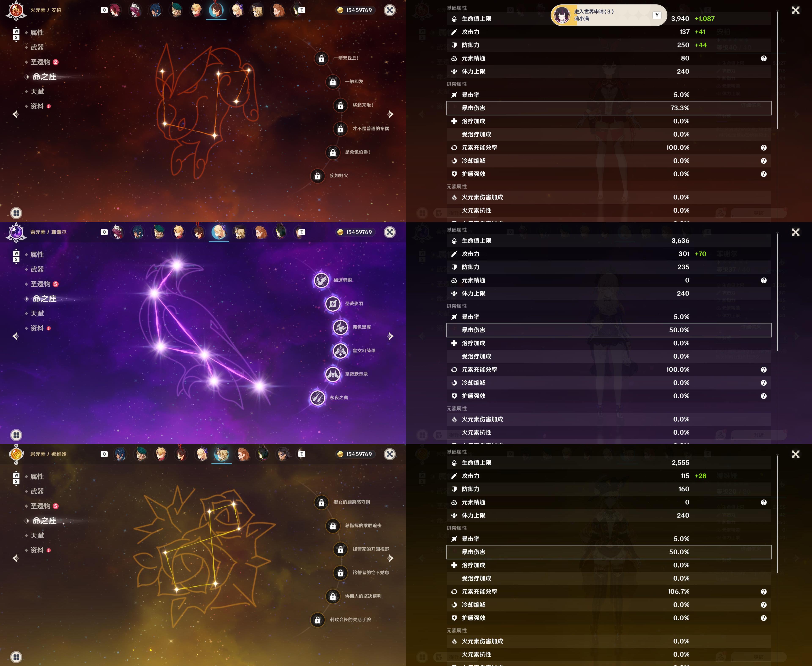Select the 幽邃鸦眼 constellation icon
Image resolution: width=812 pixels, height=666 pixels.
pyautogui.click(x=322, y=280)
